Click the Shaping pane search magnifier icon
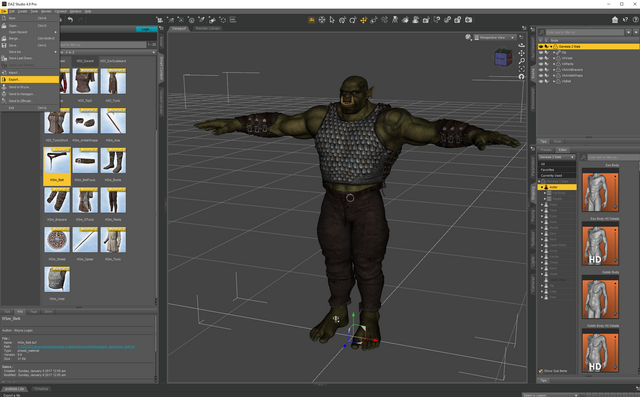Viewport: 640px width, 397px height. click(583, 157)
